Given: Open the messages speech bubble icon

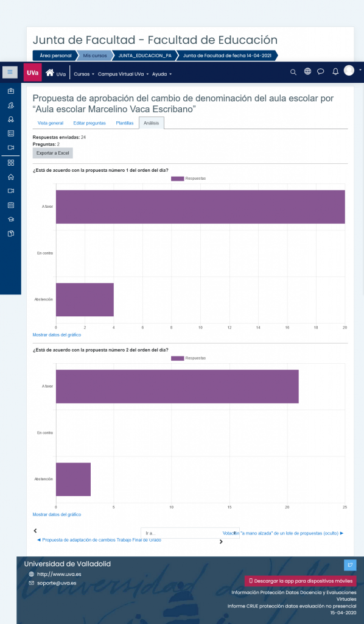Looking at the screenshot, I should tap(321, 72).
